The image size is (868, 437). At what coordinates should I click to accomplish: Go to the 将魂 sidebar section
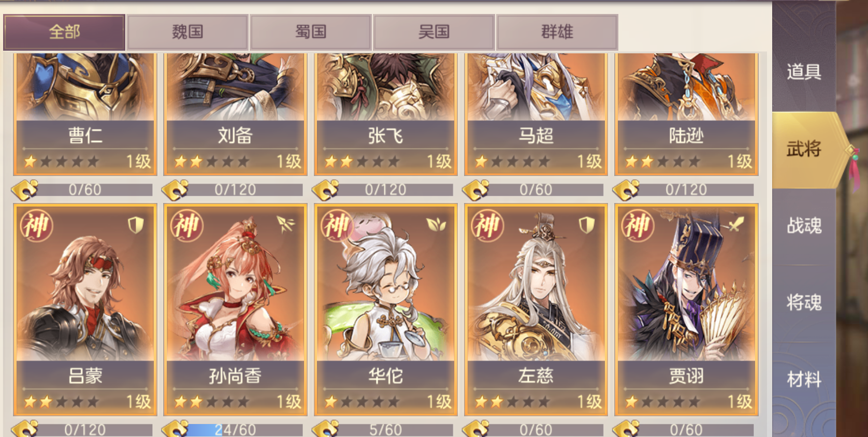tap(804, 302)
